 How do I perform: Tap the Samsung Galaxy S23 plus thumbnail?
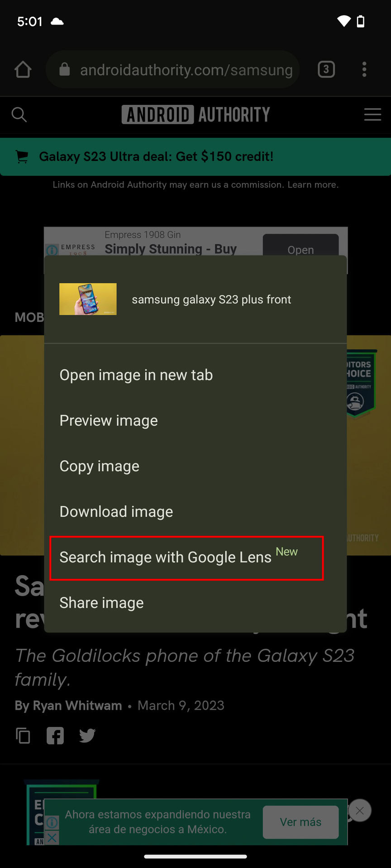tap(88, 299)
